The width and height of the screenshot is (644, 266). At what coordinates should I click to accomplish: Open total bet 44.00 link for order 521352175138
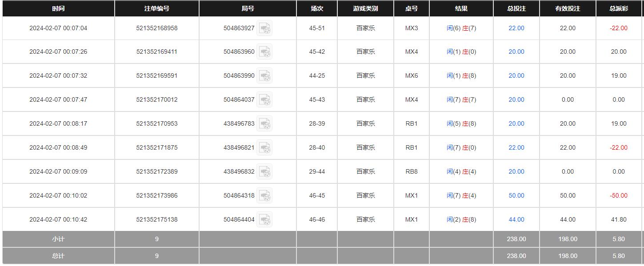click(516, 219)
